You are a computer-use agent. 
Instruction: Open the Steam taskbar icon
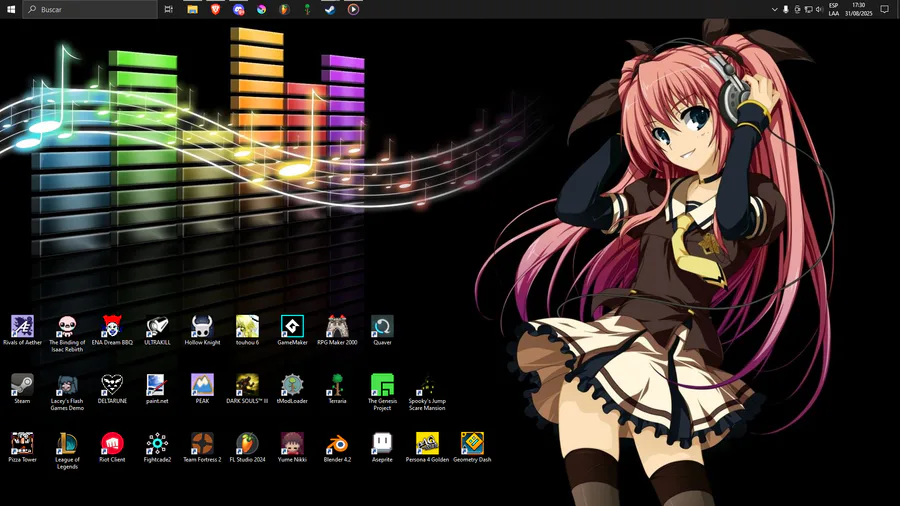(x=330, y=9)
